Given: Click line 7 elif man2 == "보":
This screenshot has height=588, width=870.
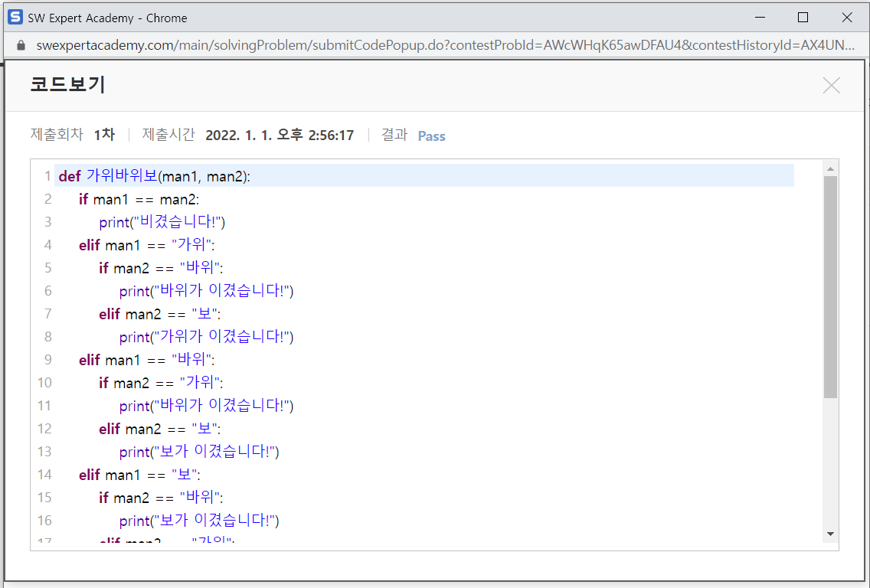Looking at the screenshot, I should pos(160,314).
